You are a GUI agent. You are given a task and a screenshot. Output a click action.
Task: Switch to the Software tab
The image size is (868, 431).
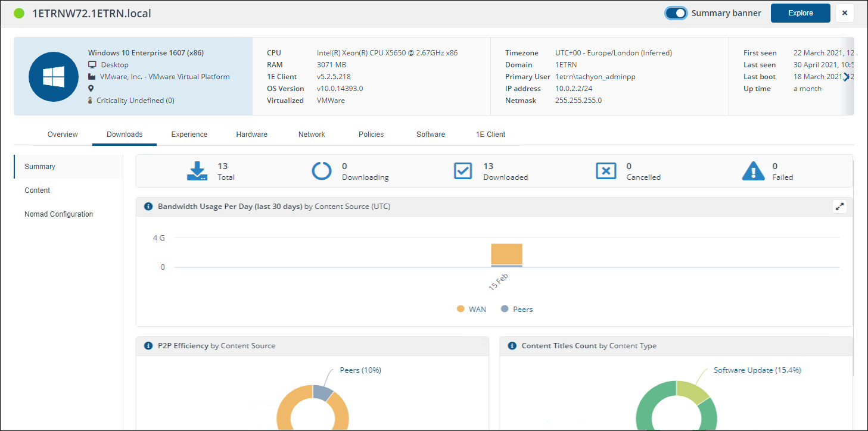pos(430,135)
